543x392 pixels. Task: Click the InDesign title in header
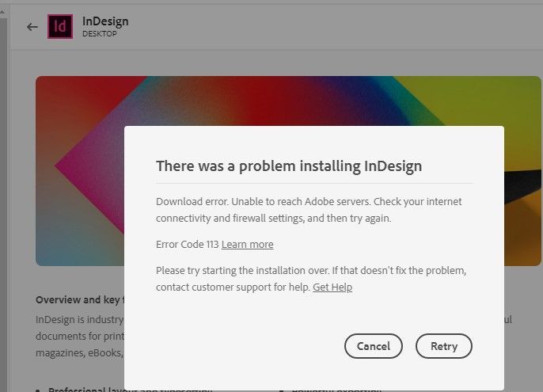tap(105, 21)
